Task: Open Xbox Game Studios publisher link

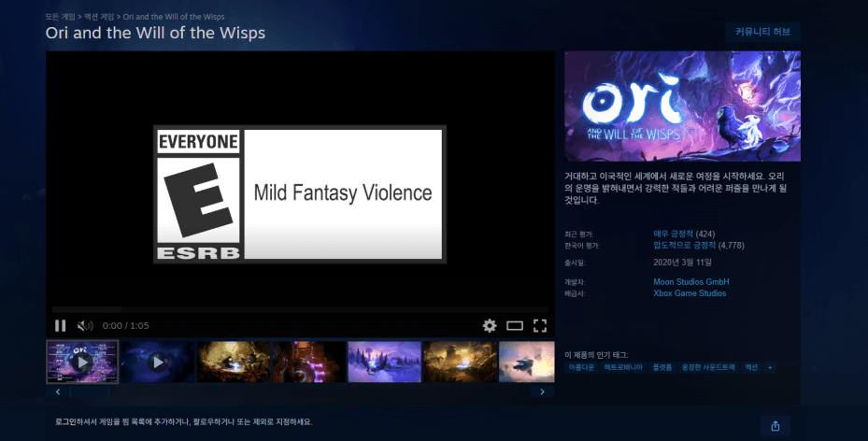Action: coord(690,293)
